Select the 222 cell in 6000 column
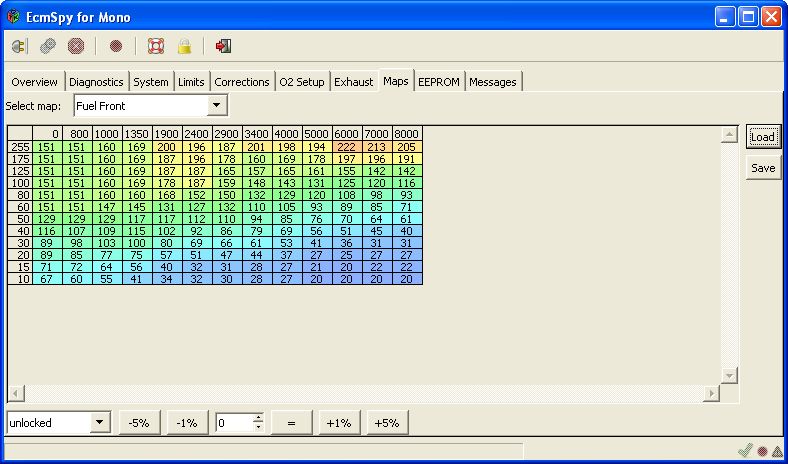788x464 pixels. (346, 147)
